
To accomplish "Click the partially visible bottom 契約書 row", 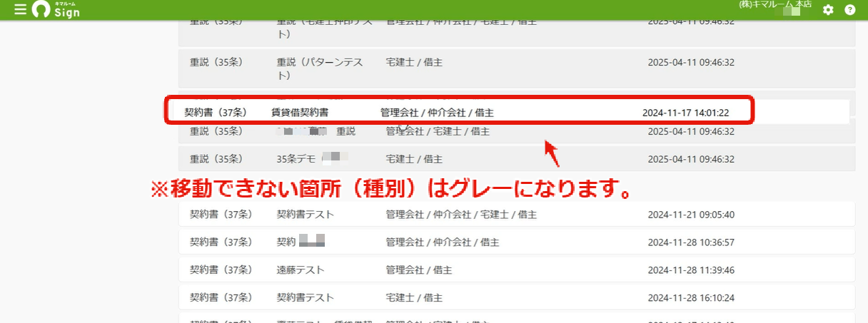I will (x=517, y=318).
